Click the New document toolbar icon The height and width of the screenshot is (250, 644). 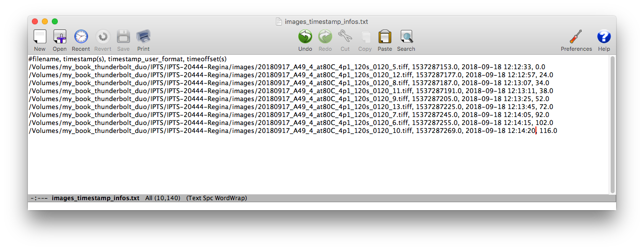click(x=40, y=37)
